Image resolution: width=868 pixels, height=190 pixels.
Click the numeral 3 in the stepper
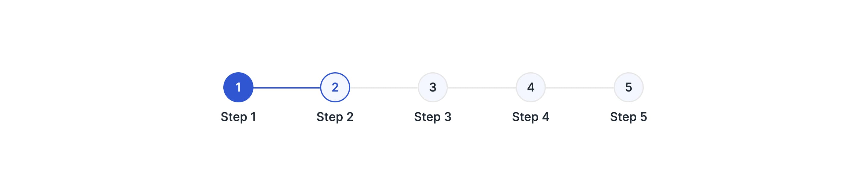433,87
